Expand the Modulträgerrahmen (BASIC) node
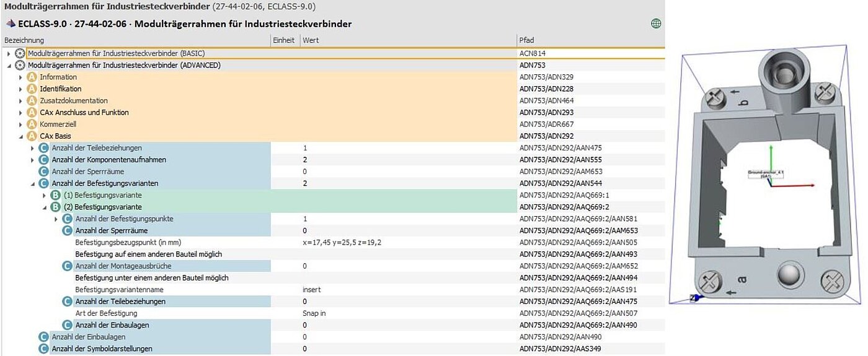This screenshot has height=356, width=868. 9,54
